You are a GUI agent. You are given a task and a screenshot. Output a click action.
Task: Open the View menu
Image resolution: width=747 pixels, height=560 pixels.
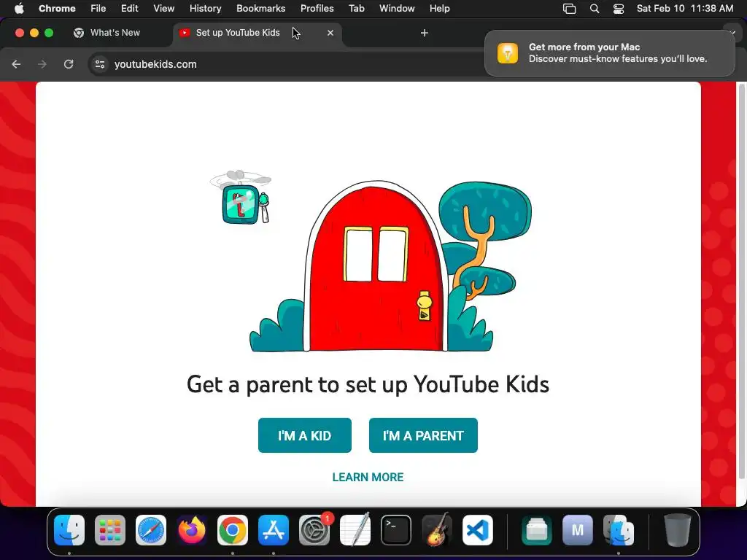click(163, 8)
